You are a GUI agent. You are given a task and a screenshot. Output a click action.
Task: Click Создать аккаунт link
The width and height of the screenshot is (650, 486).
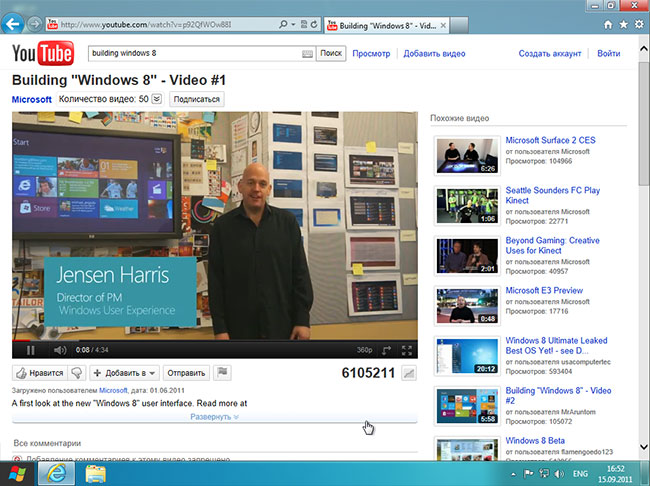click(550, 53)
